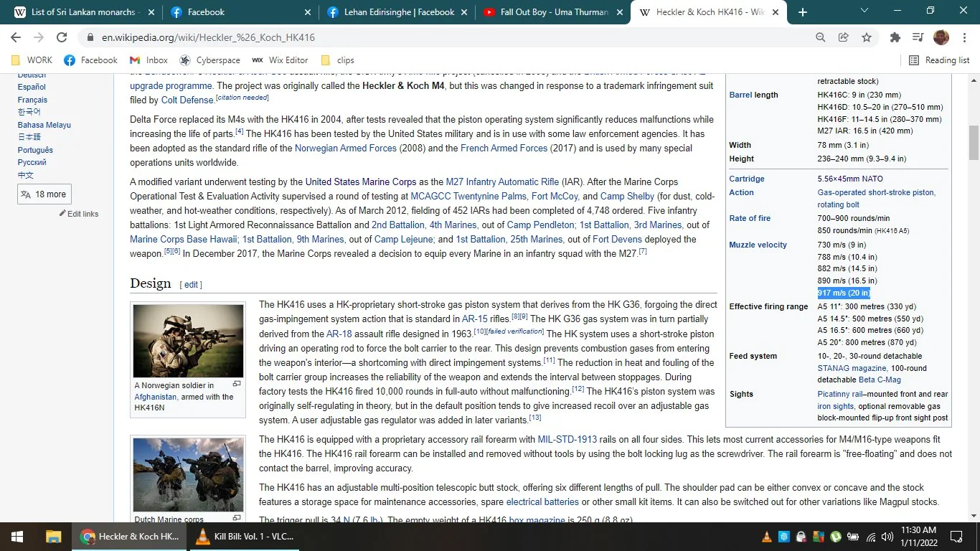Click the VLC cone icon in system tray

click(766, 536)
